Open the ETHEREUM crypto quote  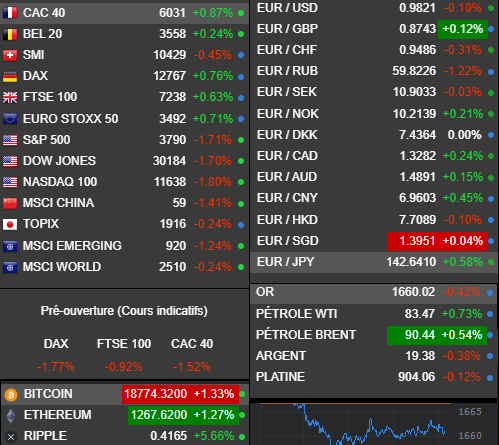125,415
